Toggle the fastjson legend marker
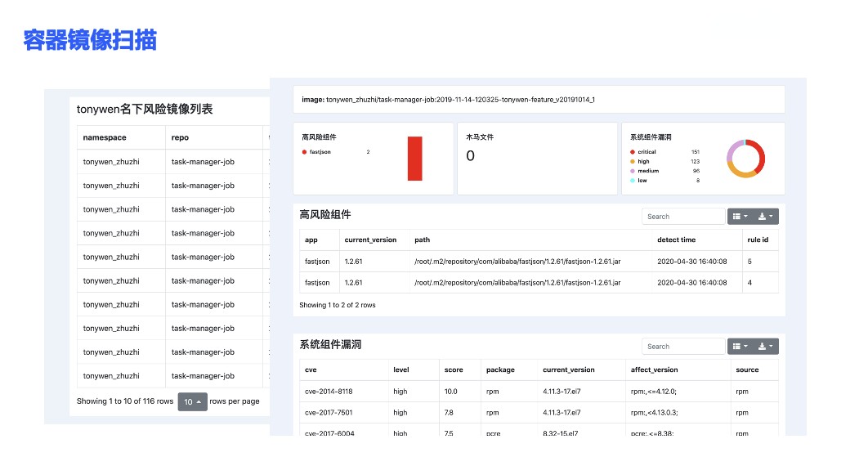Screen dimensions: 868x466 (x=305, y=152)
